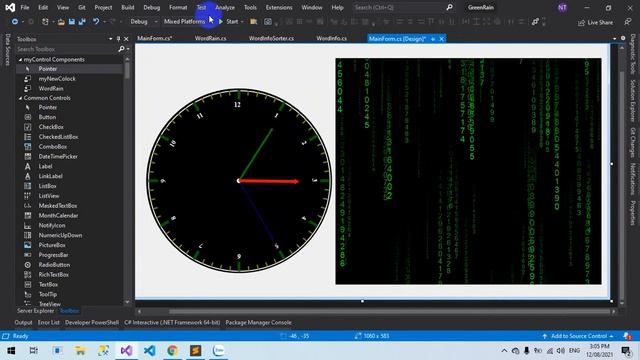Open Package Manager Console tab
Screen dimensions: 640x360
click(258, 322)
